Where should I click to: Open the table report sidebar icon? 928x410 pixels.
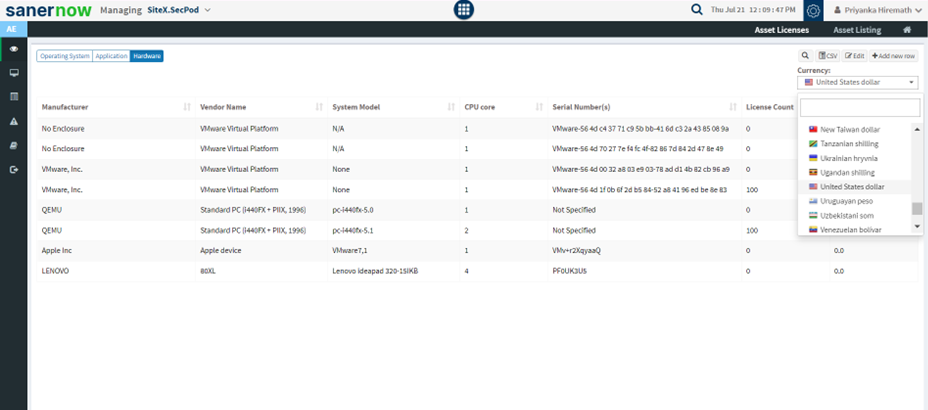(14, 96)
